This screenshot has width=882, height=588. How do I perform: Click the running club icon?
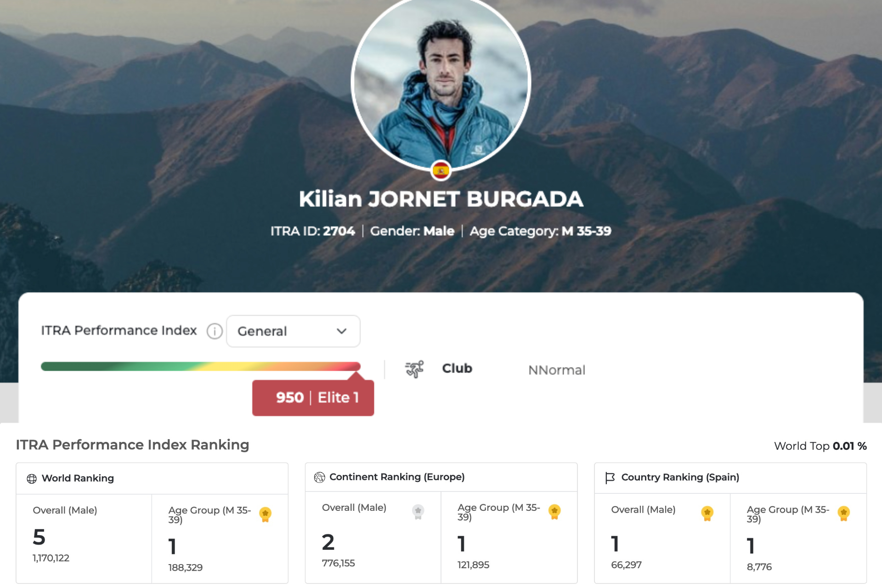tap(414, 369)
